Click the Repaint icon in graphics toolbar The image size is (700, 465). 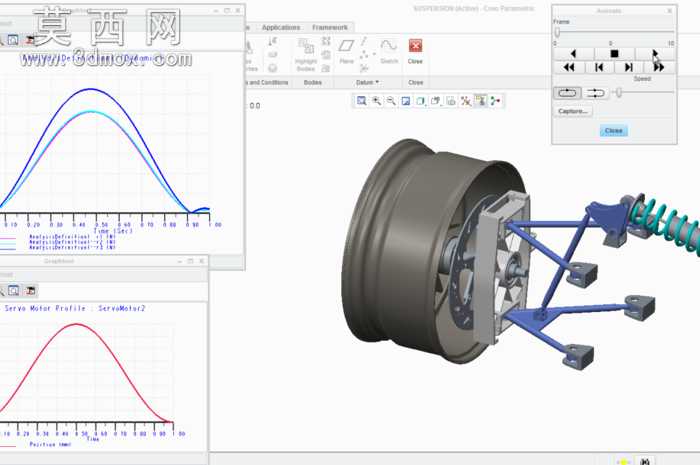coord(406,101)
